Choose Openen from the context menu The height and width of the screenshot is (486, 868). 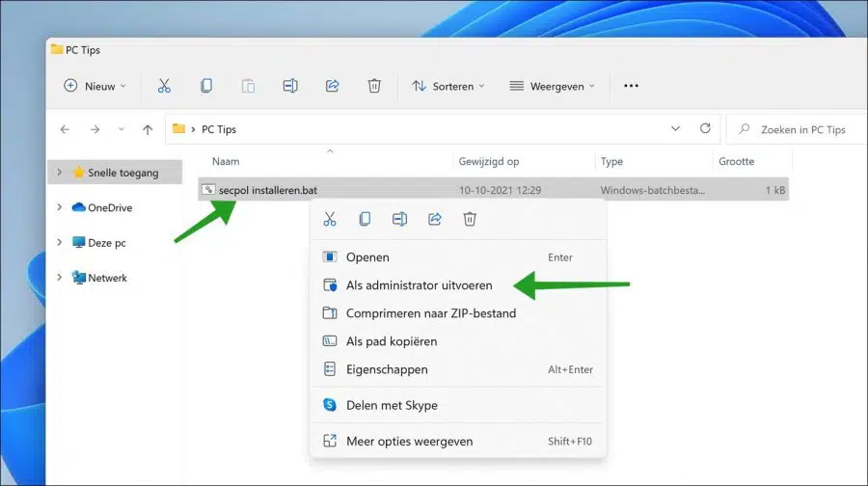[458, 257]
